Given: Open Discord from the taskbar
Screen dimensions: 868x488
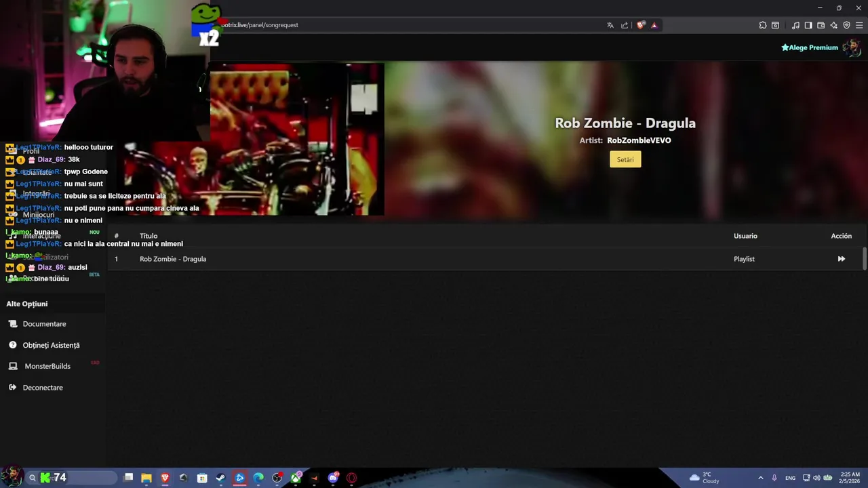Looking at the screenshot, I should [333, 478].
